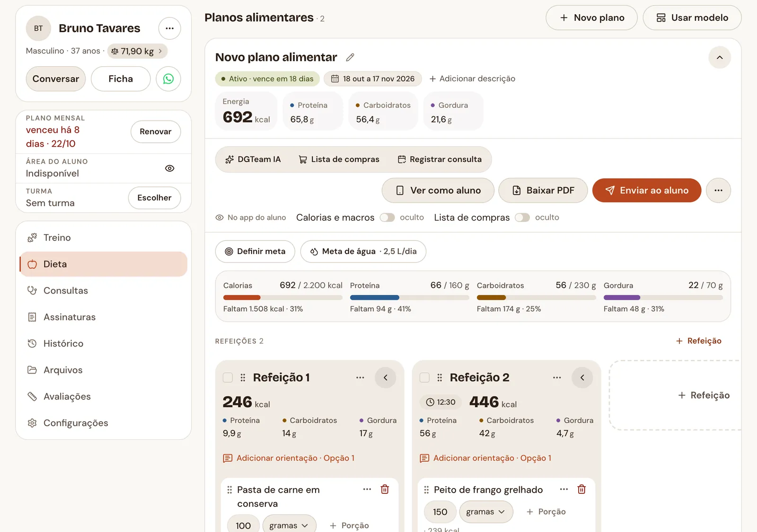This screenshot has height=532, width=757.
Task: Click Enviar ao aluno button
Action: [x=646, y=190]
